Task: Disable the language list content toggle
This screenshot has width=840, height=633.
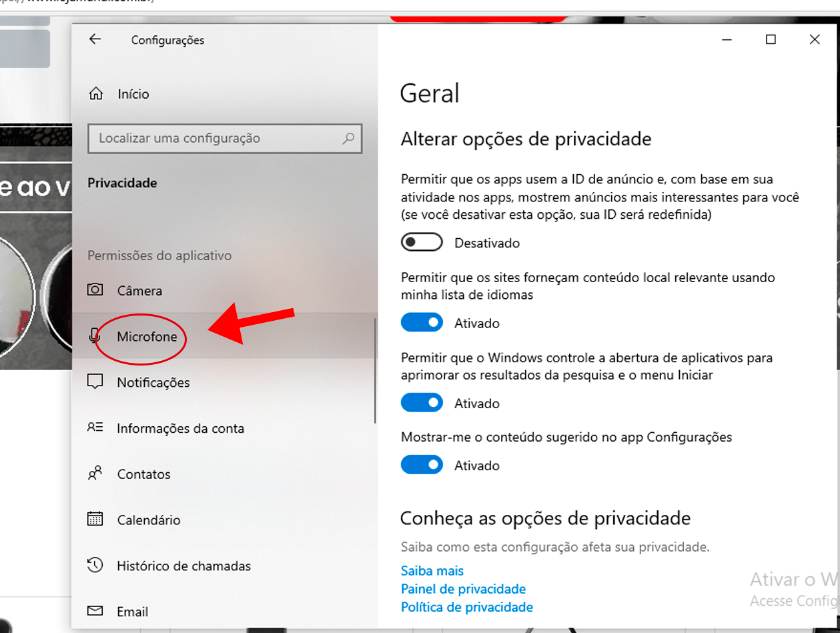Action: tap(422, 323)
